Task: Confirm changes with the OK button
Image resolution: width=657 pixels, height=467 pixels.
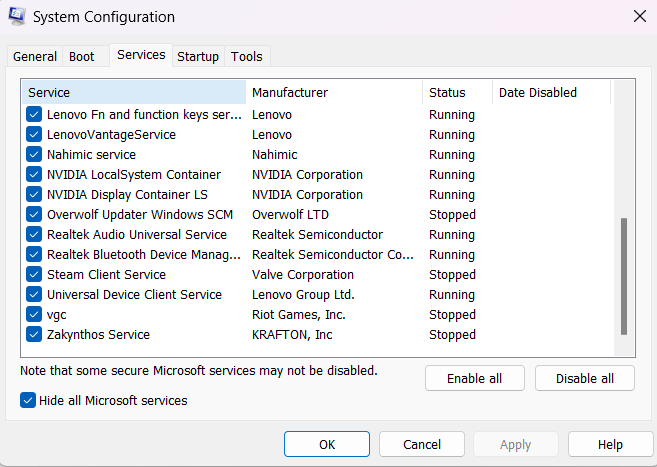Action: (x=327, y=444)
